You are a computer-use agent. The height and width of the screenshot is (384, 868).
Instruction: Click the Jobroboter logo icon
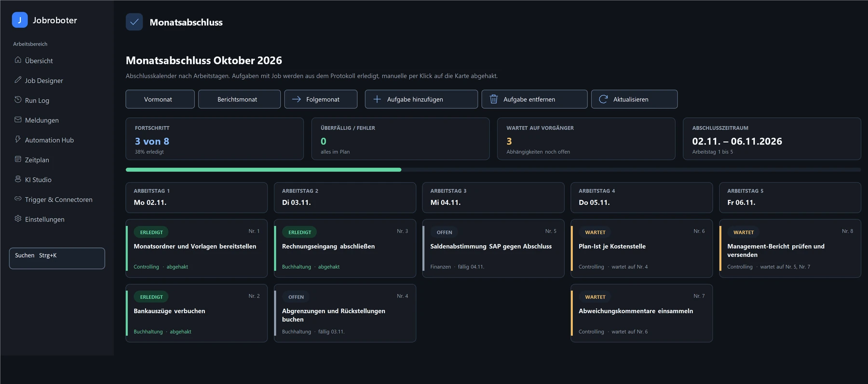(20, 20)
